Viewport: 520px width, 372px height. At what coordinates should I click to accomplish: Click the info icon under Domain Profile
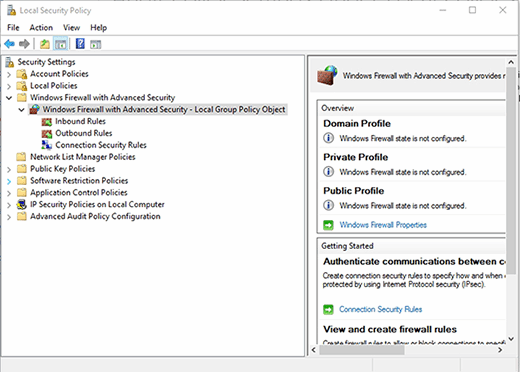pos(328,138)
